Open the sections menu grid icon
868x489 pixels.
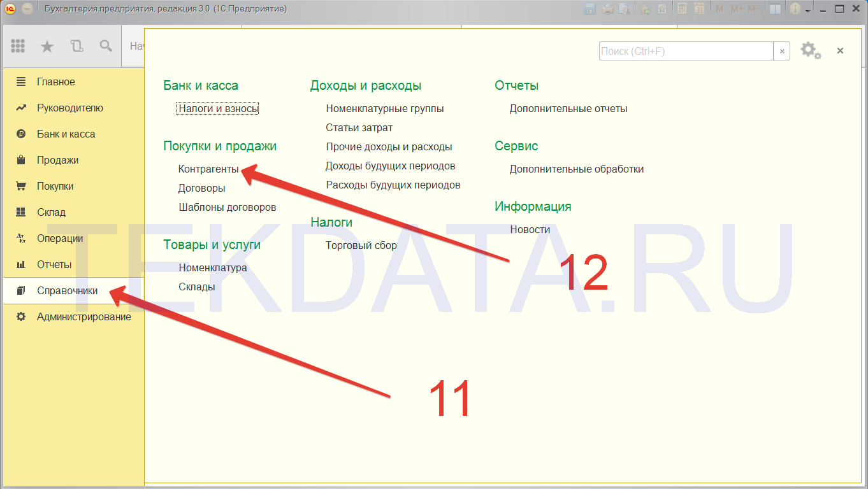point(18,46)
